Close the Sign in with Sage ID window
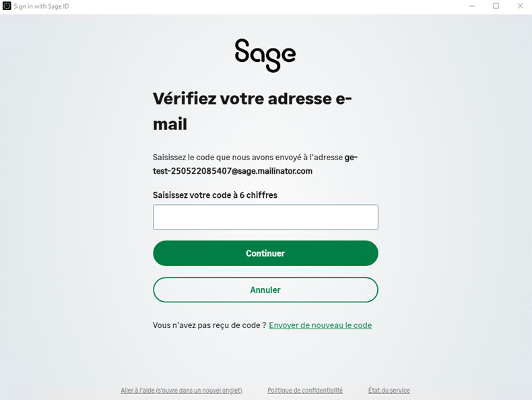 520,6
